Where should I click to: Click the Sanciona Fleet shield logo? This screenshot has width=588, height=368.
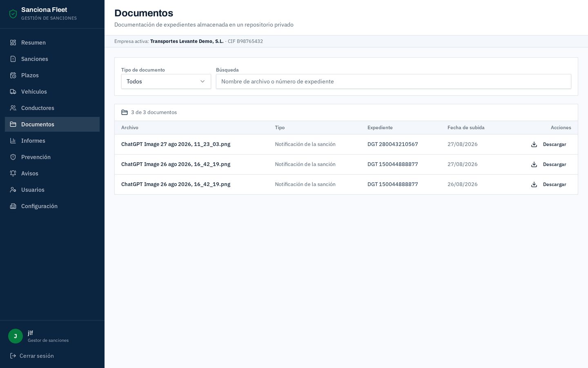(x=13, y=14)
